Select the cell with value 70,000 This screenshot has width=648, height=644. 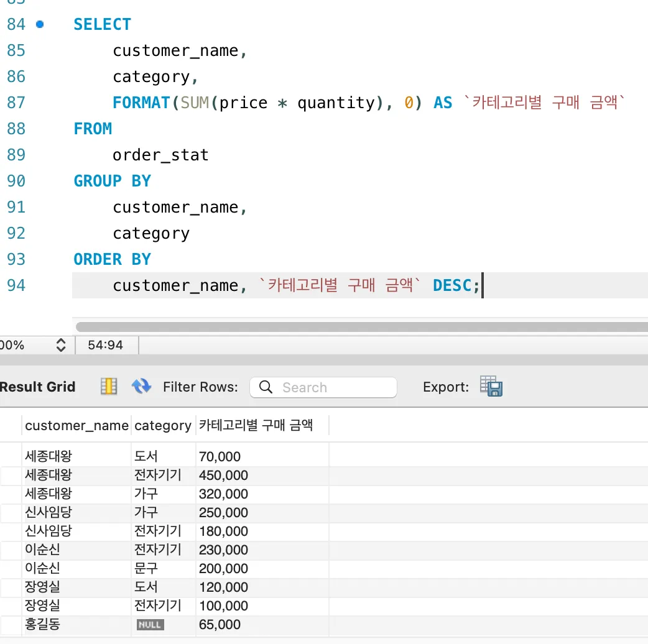point(262,456)
